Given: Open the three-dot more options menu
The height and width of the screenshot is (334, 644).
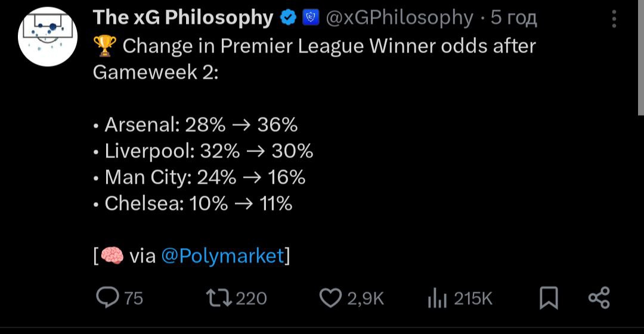Looking at the screenshot, I should [614, 19].
